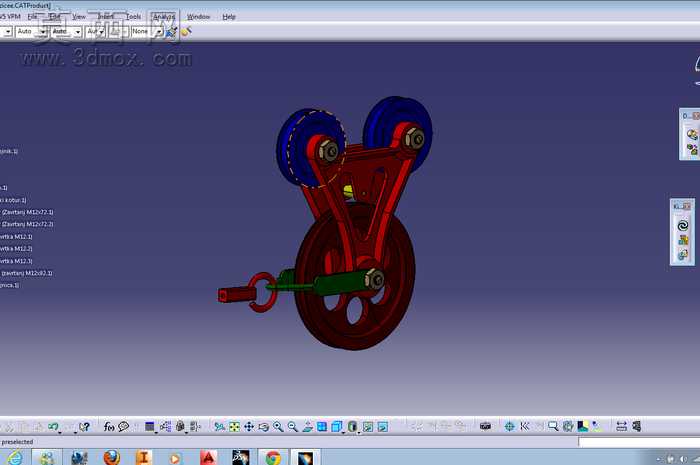Open AutoCAD from the taskbar

(208, 458)
